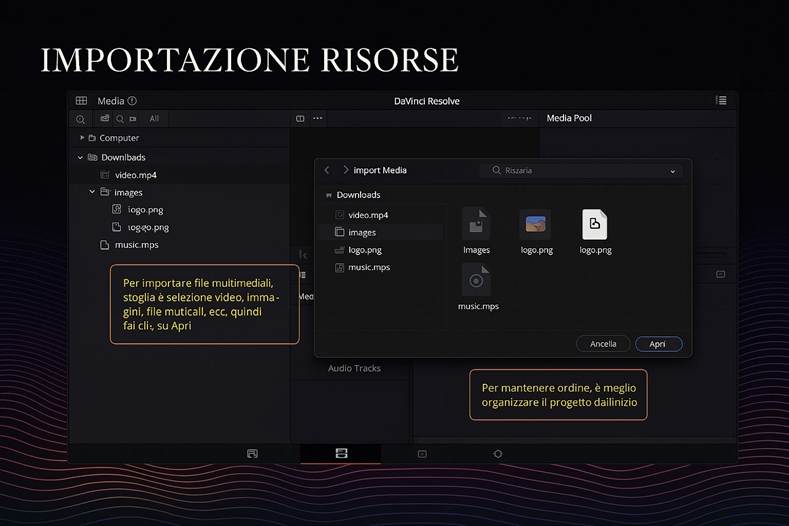The height and width of the screenshot is (526, 789).
Task: Open the first page tab in bottom bar
Action: [x=252, y=454]
